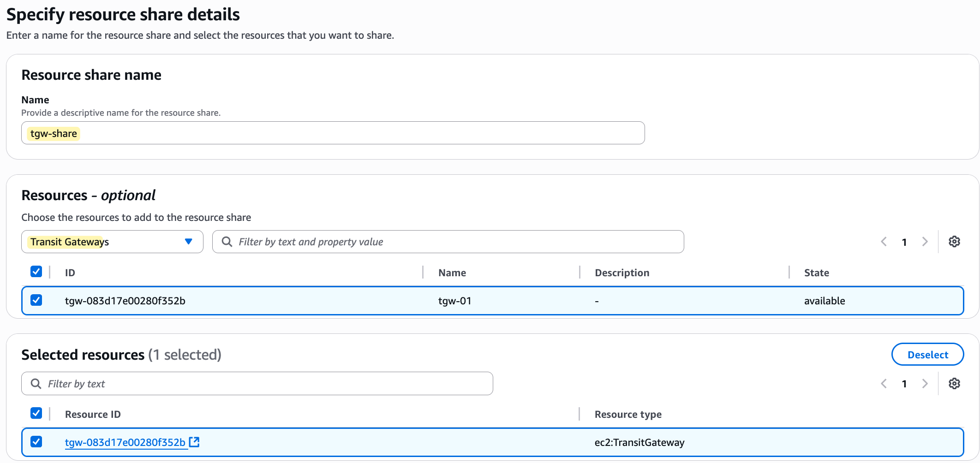Click the ID column header
Screen dimensions: 980x463
tap(70, 273)
